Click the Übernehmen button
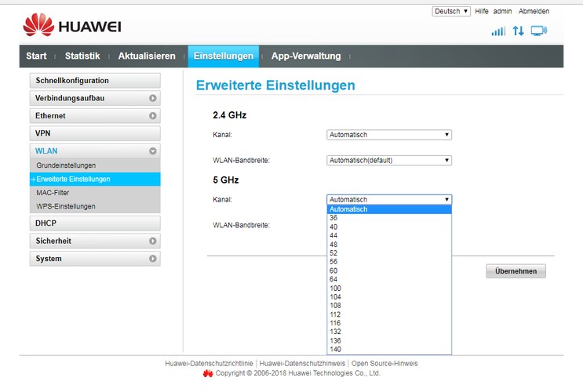The height and width of the screenshot is (392, 583). point(516,271)
